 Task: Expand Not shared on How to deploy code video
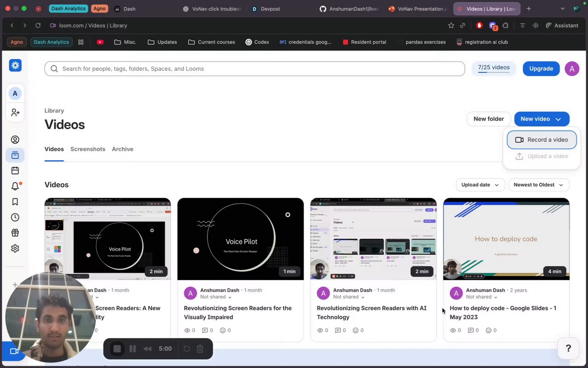482,297
